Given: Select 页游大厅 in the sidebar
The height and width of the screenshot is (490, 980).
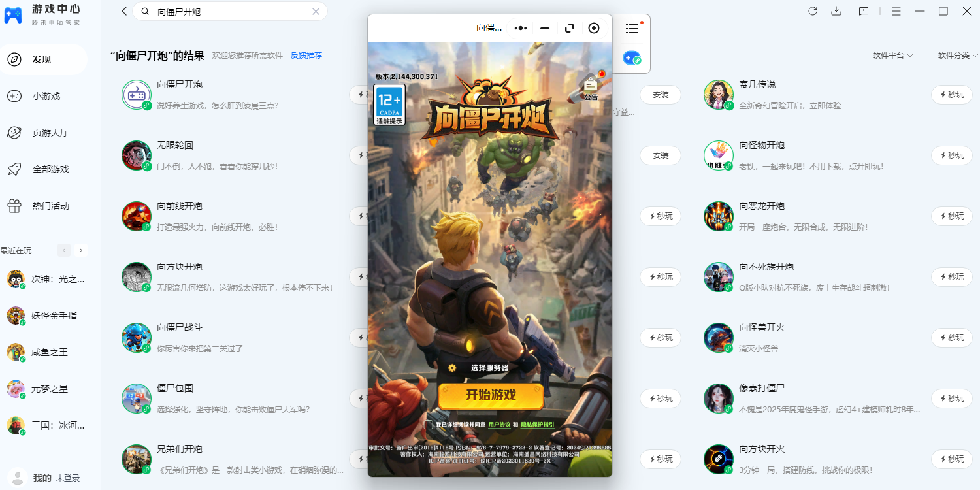Looking at the screenshot, I should click(44, 133).
